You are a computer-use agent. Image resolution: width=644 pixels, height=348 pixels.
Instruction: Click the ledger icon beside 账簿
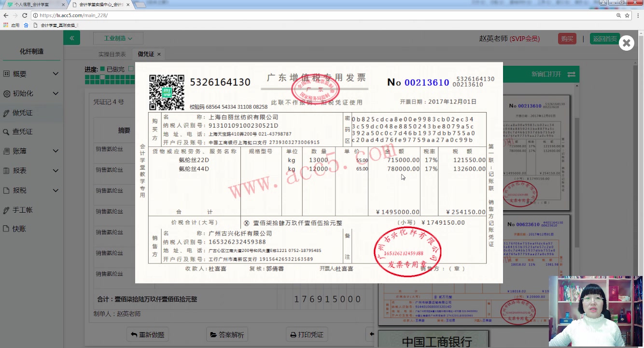pos(6,151)
